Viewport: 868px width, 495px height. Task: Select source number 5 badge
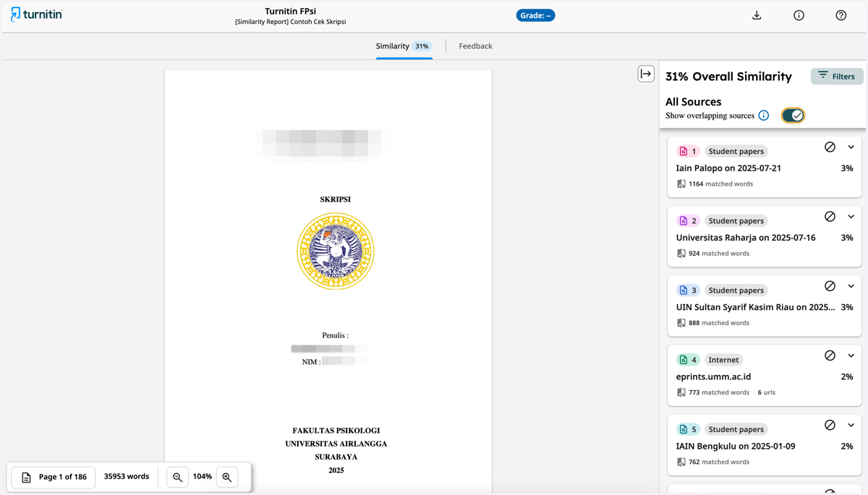688,429
